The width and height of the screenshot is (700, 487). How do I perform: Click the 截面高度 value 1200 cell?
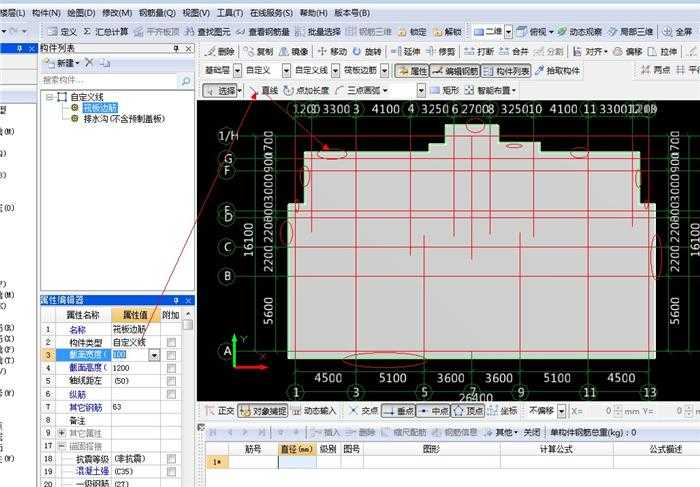click(x=136, y=368)
